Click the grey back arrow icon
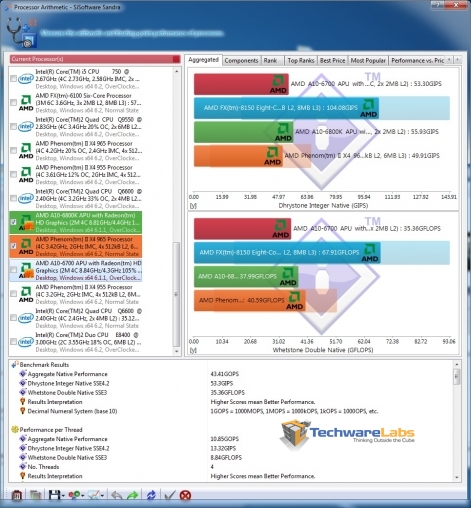471x508 pixels. tap(117, 495)
